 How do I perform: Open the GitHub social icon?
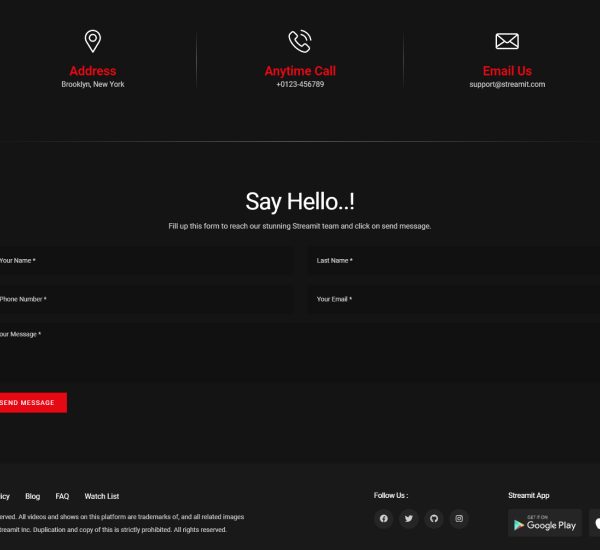[x=433, y=518]
